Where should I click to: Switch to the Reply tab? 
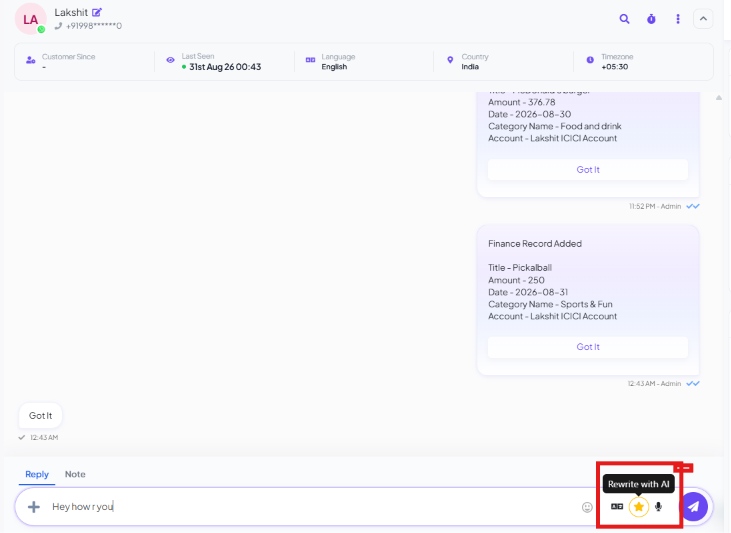coord(37,474)
